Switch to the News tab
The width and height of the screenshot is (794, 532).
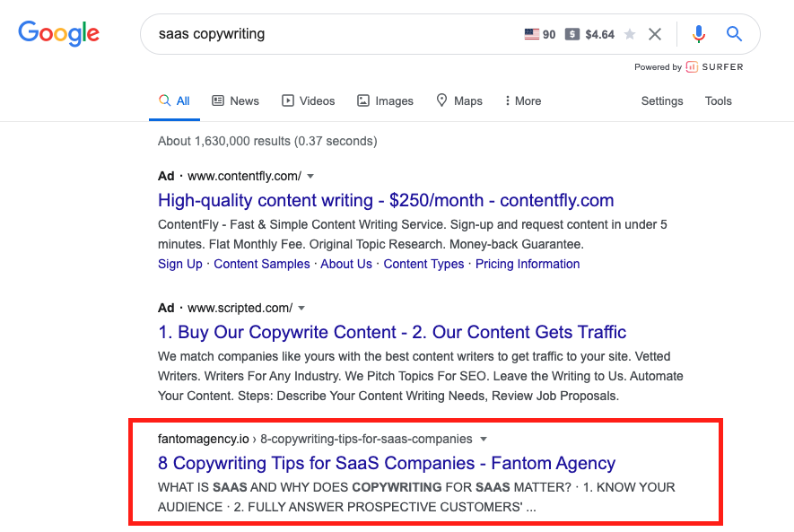point(235,100)
